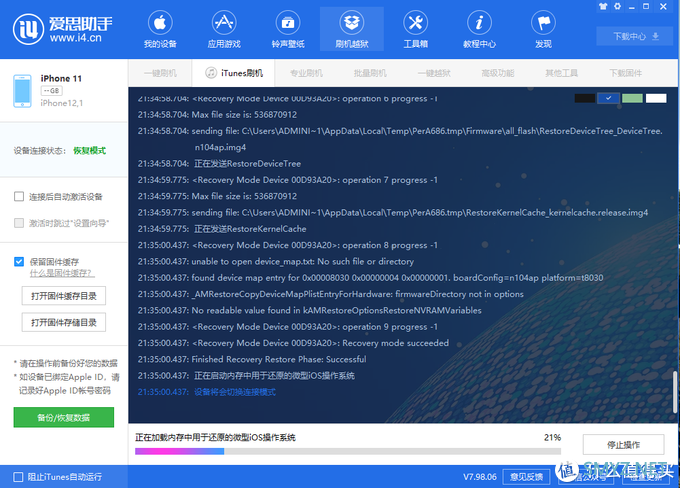Click the iPhone 11 device icon

pos(22,91)
